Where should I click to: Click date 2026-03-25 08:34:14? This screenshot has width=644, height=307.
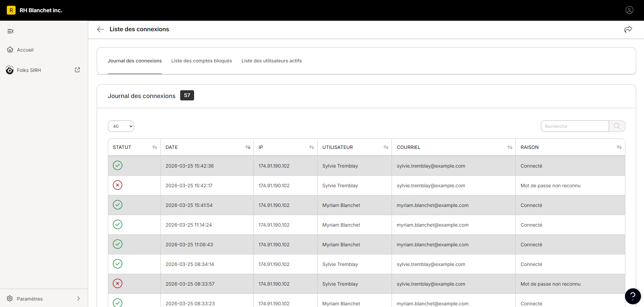(x=190, y=264)
